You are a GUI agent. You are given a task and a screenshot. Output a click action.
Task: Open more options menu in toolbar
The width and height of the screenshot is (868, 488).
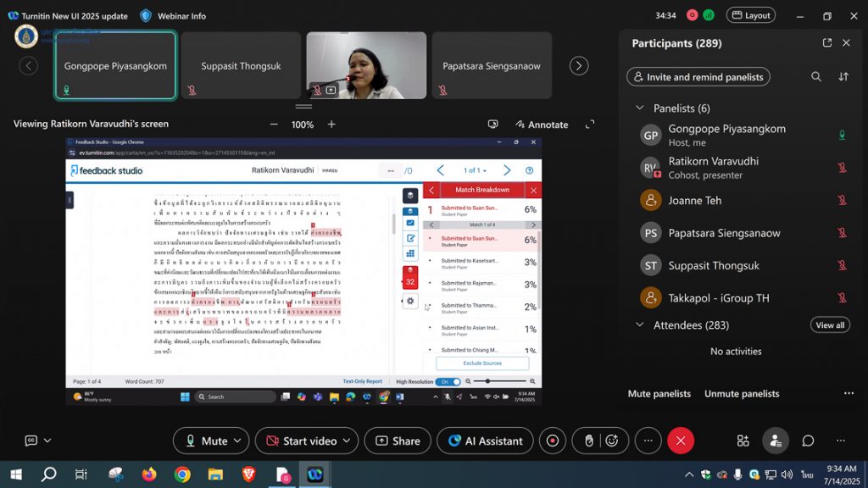click(648, 441)
